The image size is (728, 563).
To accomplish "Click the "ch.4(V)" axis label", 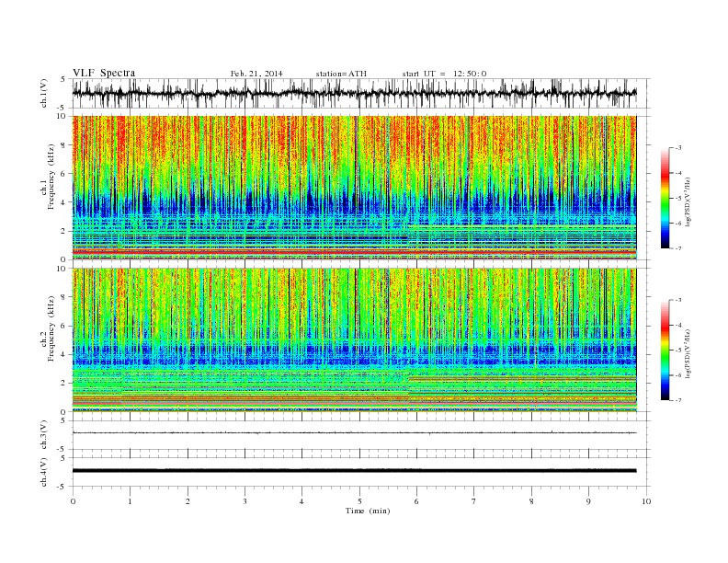I will point(44,472).
